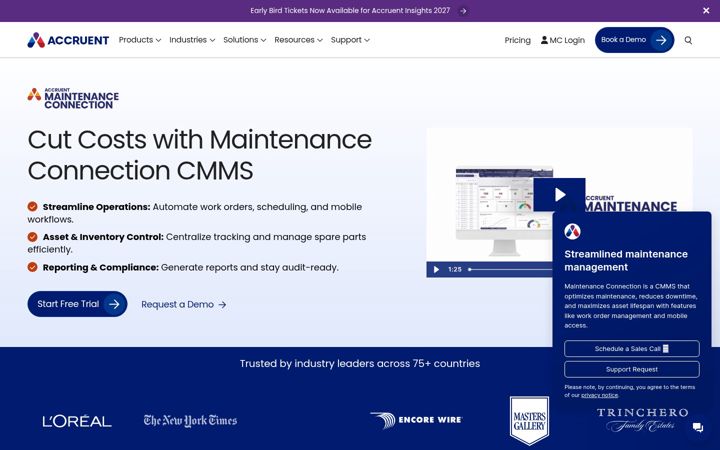Expand the Solutions menu
720x450 pixels.
(244, 40)
